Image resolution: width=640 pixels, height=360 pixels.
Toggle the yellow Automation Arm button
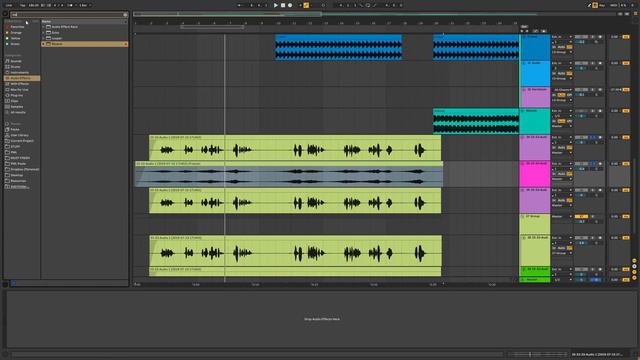point(306,5)
